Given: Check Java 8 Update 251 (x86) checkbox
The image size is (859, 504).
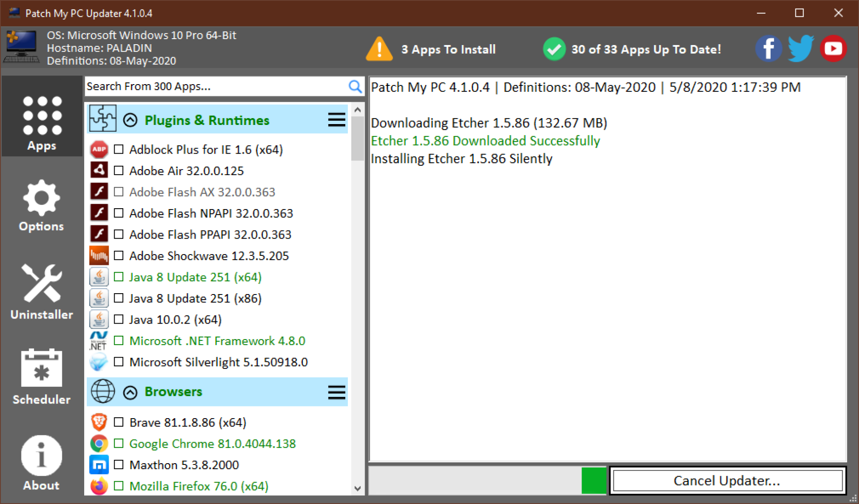Looking at the screenshot, I should click(119, 298).
